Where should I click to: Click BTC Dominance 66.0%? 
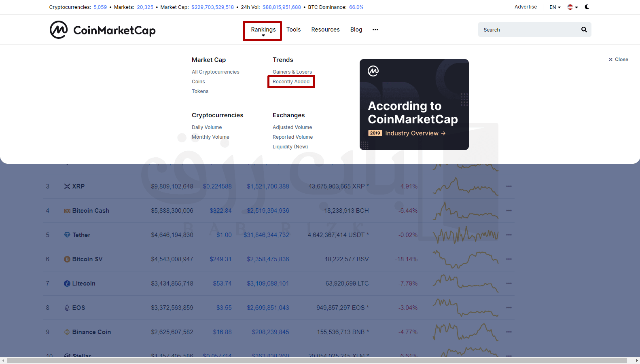click(356, 7)
